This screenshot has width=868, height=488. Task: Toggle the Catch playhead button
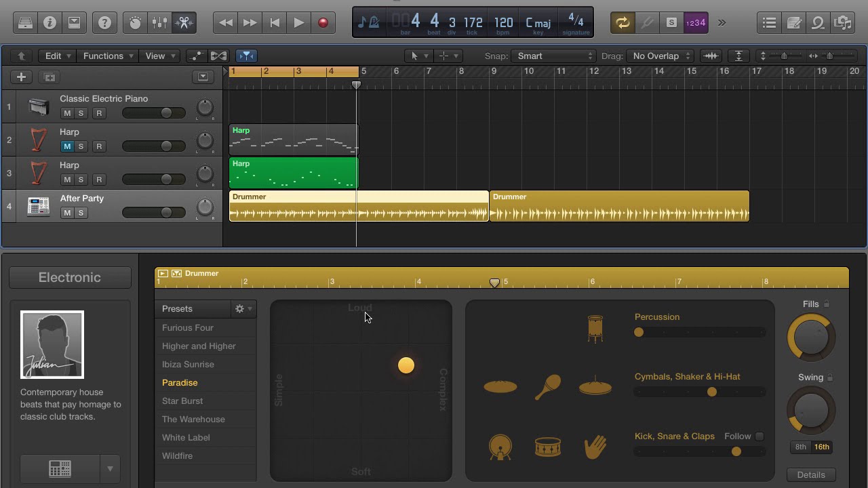[x=246, y=56]
